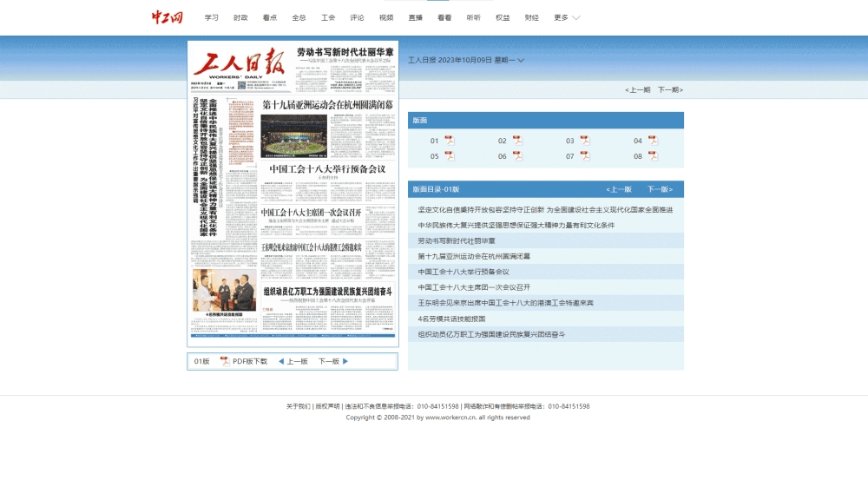The width and height of the screenshot is (868, 493).
Task: Open 评论 in top navigation
Action: (x=357, y=17)
